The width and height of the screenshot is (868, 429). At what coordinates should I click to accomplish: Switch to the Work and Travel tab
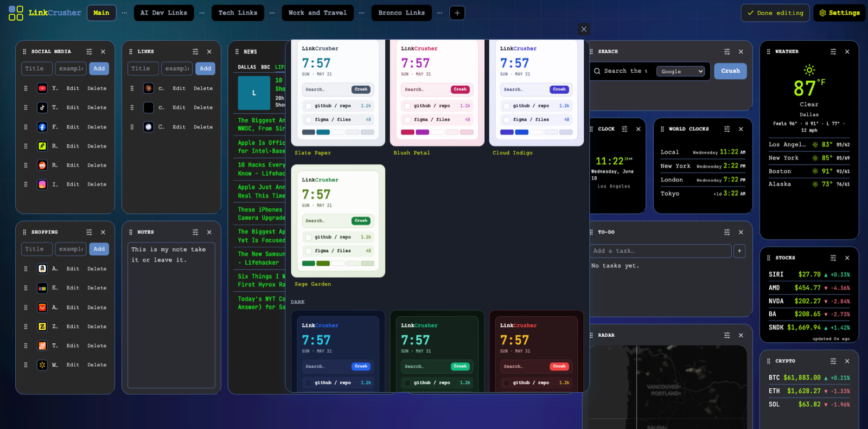click(x=317, y=13)
